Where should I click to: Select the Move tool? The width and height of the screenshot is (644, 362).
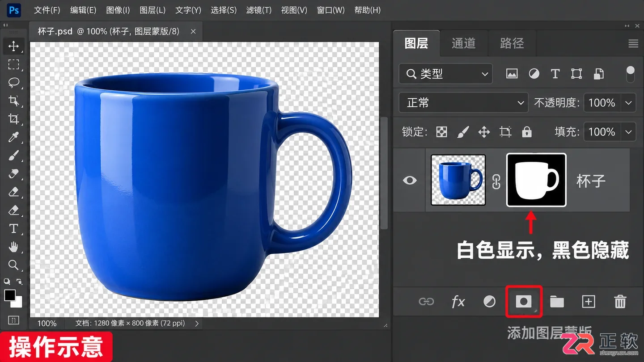[x=13, y=46]
